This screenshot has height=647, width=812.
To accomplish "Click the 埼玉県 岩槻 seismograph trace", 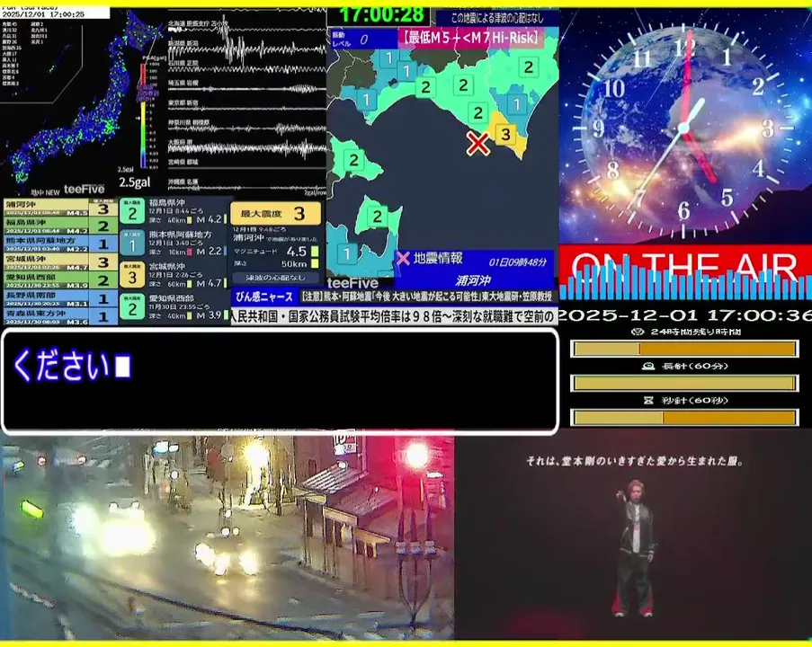I will tap(247, 87).
